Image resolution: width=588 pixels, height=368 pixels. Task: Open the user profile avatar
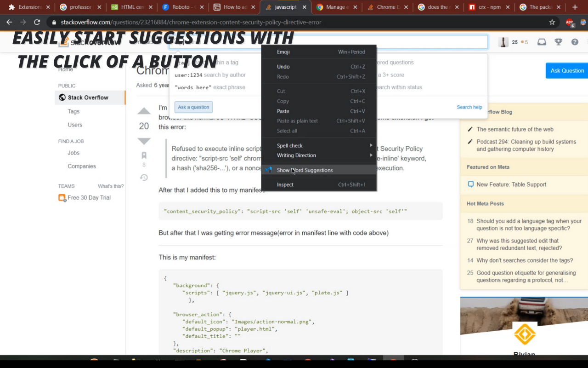click(503, 42)
